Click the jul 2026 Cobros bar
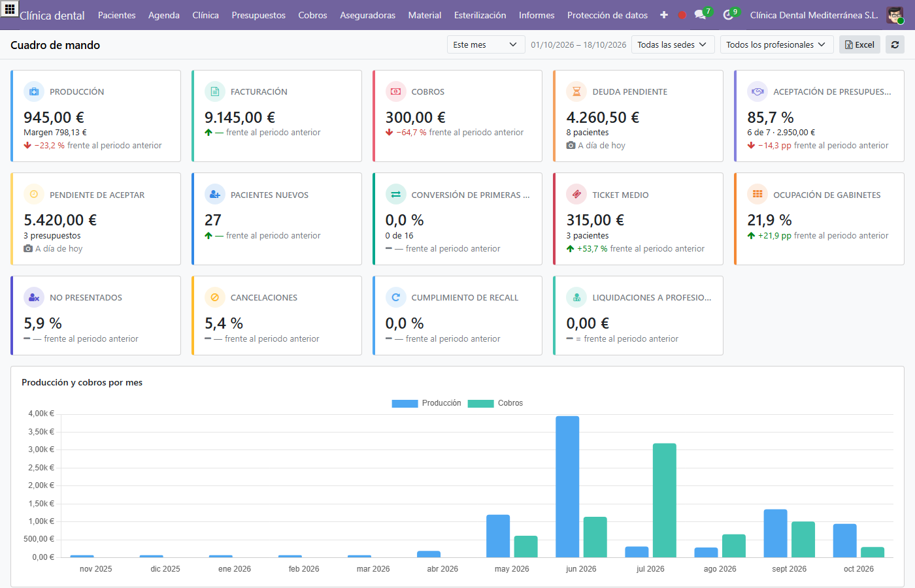915x588 pixels. [x=665, y=500]
